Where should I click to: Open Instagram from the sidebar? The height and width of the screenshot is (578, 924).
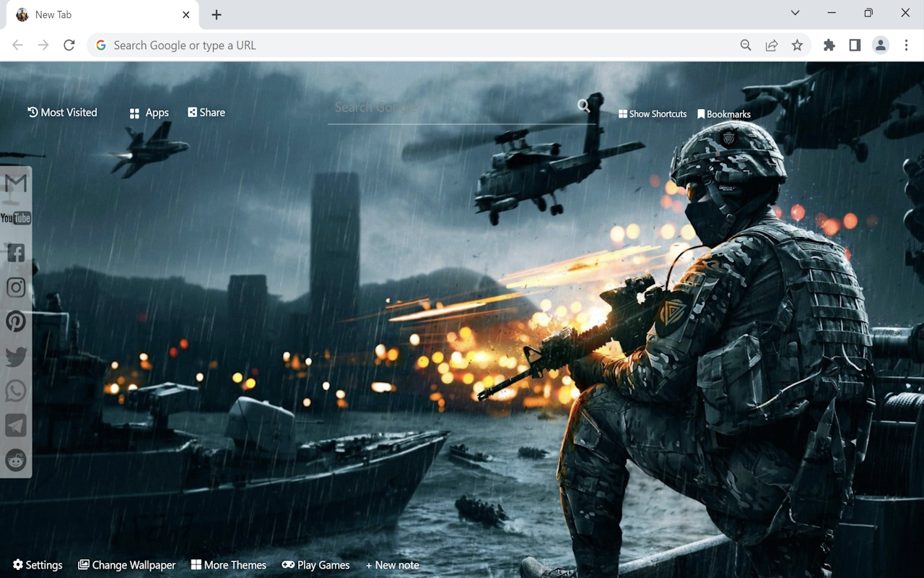click(x=15, y=287)
